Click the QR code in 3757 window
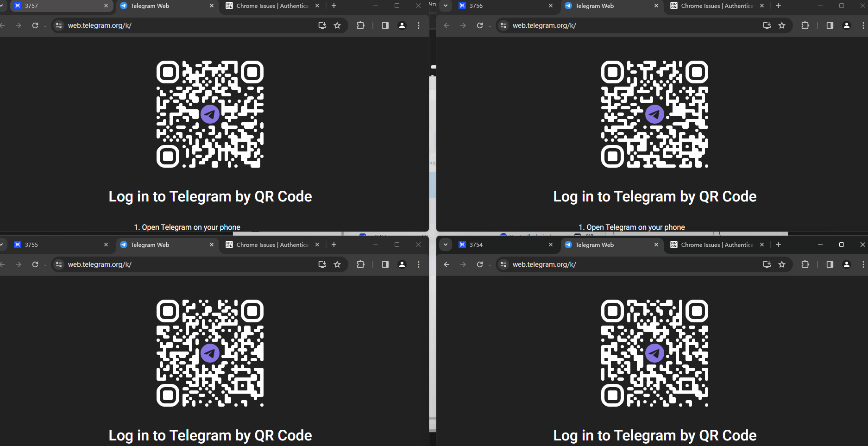The image size is (868, 446). pos(210,114)
